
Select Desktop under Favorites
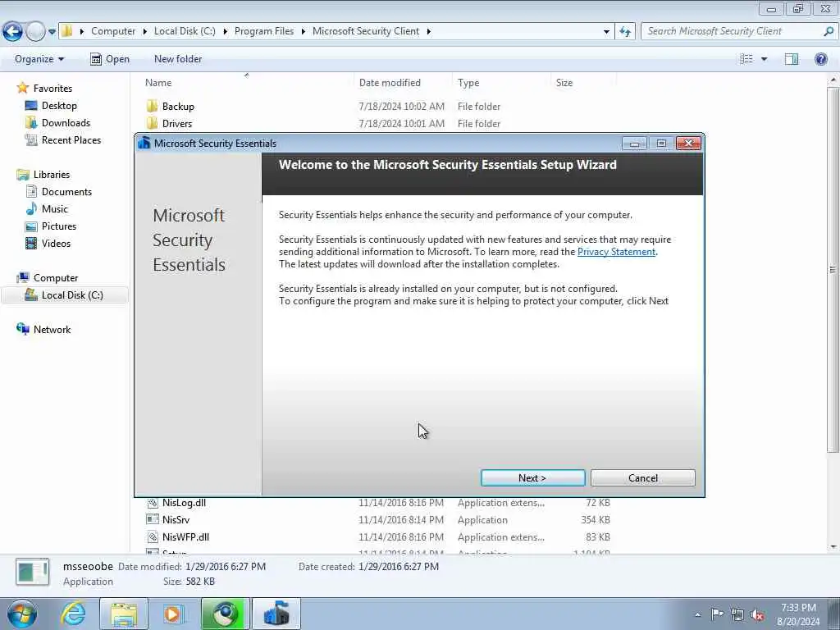pos(59,106)
